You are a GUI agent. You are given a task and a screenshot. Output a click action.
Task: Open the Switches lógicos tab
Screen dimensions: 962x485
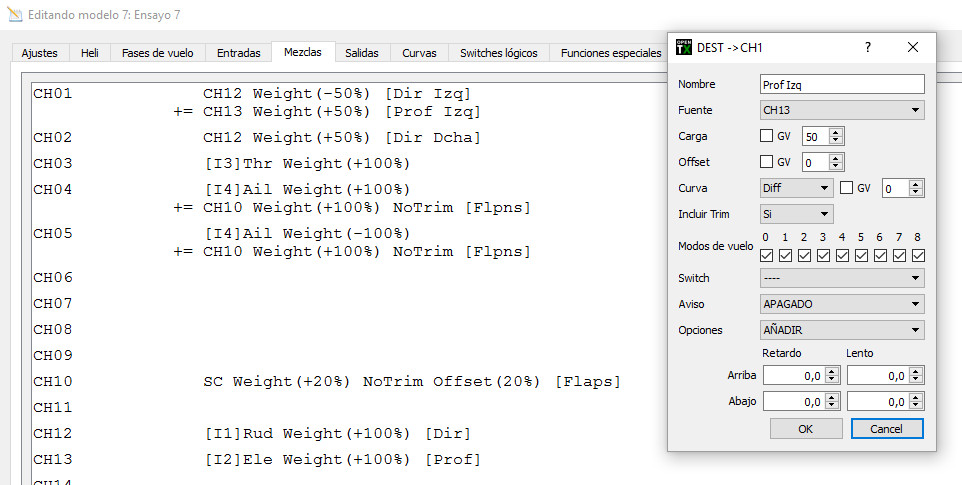click(498, 53)
